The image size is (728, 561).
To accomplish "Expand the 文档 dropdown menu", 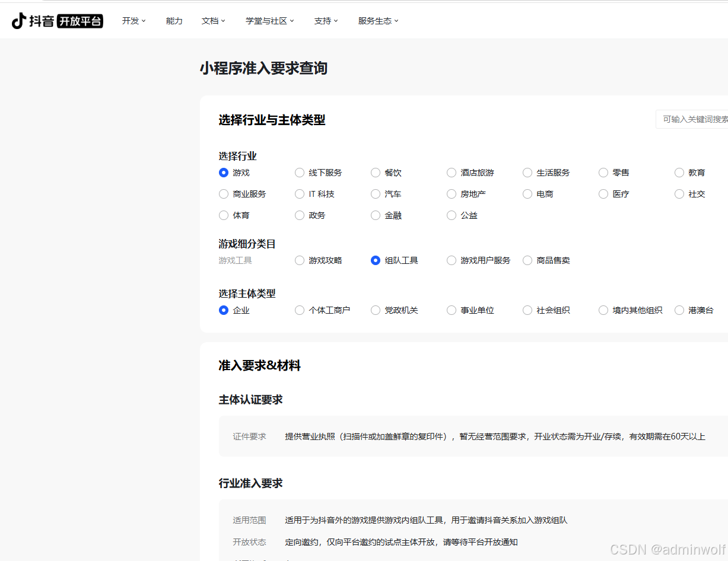I will (214, 21).
